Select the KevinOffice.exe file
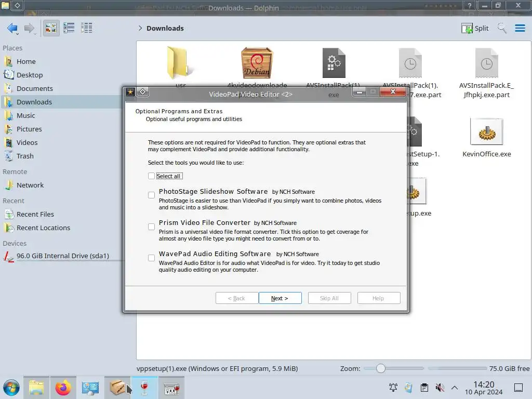This screenshot has width=532, height=399. point(486,138)
